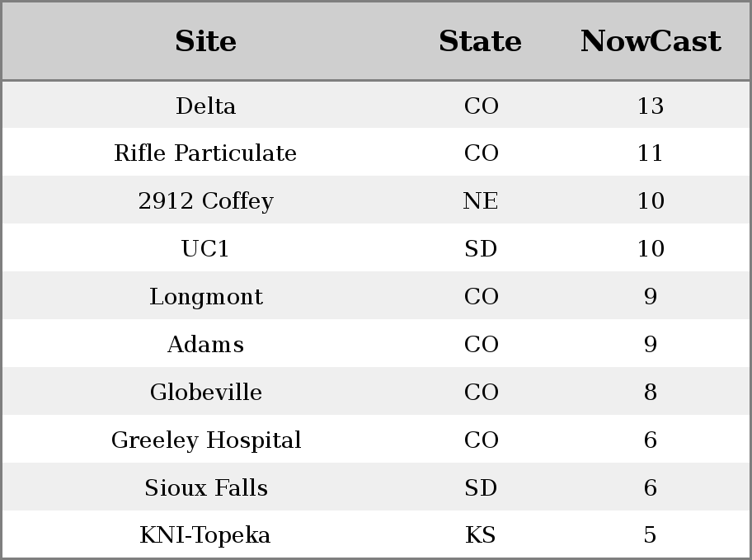Sort by the Site column header
Image resolution: width=752 pixels, height=560 pixels.
tap(206, 41)
